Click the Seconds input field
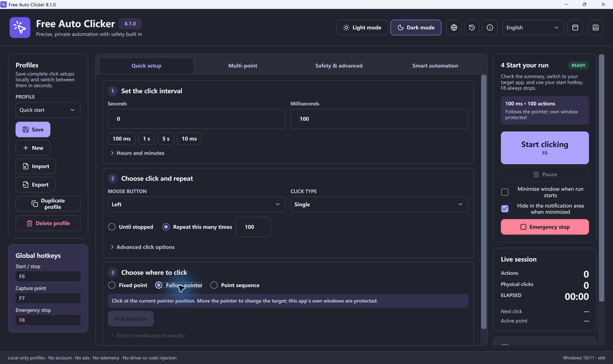 pyautogui.click(x=196, y=119)
